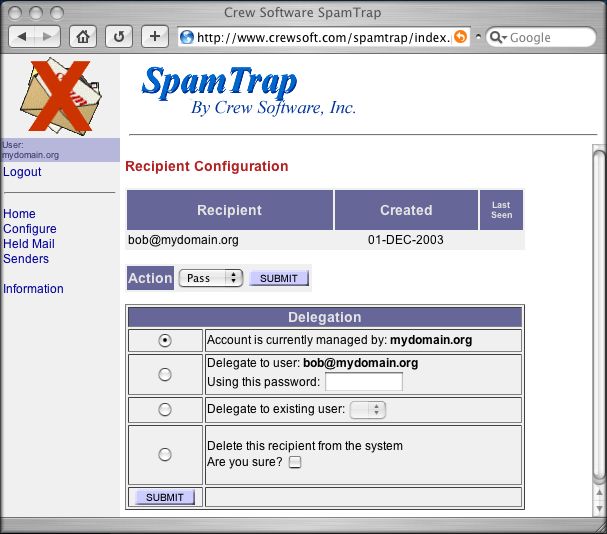Viewport: 607px width, 534px height.
Task: Click the 01-DEC-2003 created date
Action: [x=406, y=240]
